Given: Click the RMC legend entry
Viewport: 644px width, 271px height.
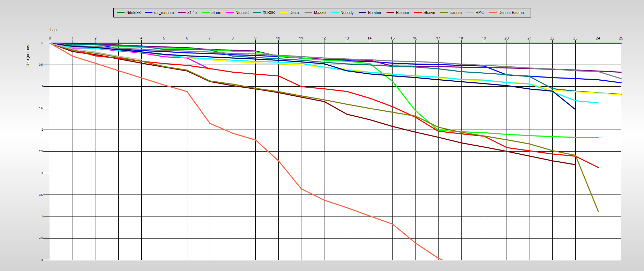Looking at the screenshot, I should pyautogui.click(x=480, y=13).
